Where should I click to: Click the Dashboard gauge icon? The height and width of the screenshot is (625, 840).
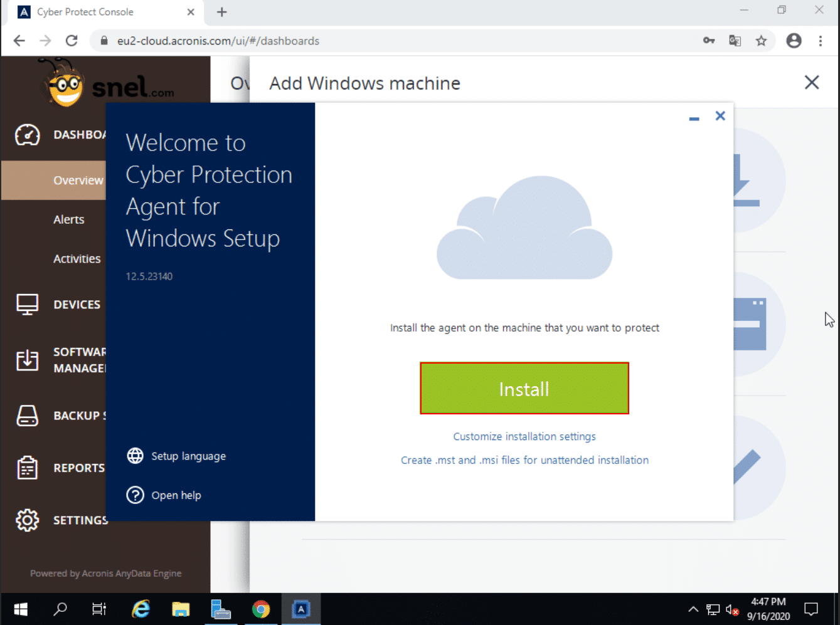(x=28, y=135)
